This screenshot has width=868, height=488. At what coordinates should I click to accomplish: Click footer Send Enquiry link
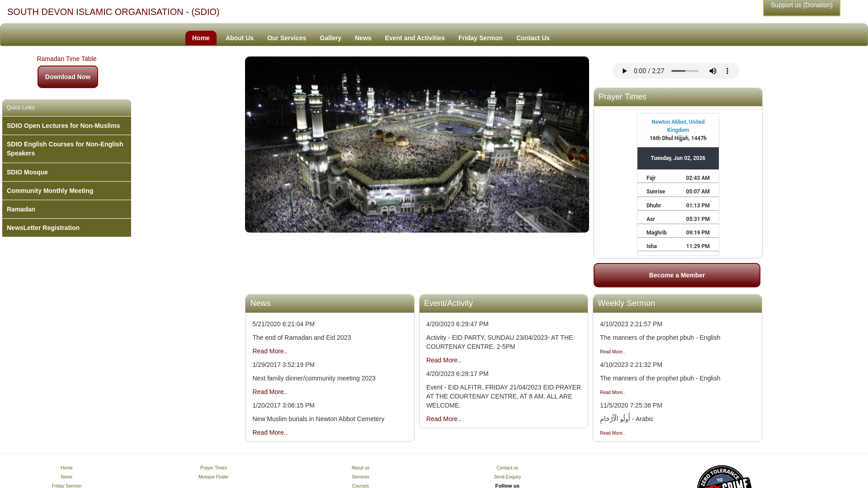pos(507,477)
